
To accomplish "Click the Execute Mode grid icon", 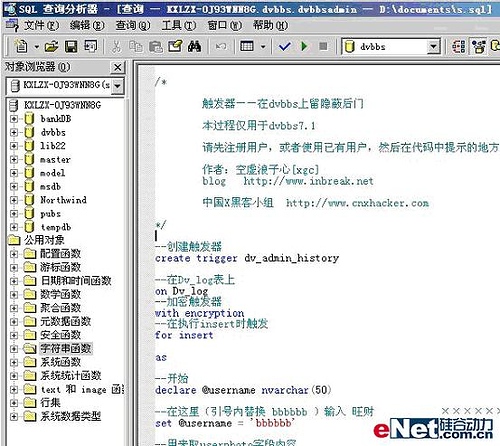I will pos(247,46).
